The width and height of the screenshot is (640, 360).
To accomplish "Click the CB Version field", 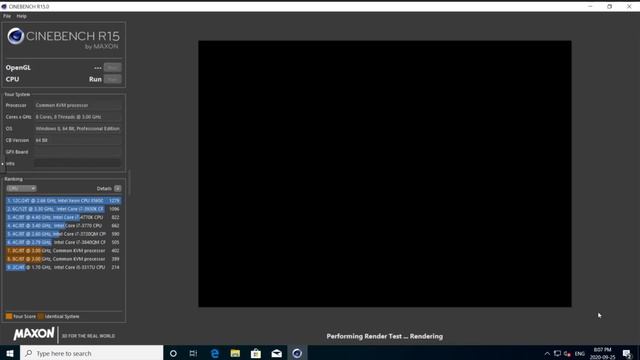I will point(78,140).
